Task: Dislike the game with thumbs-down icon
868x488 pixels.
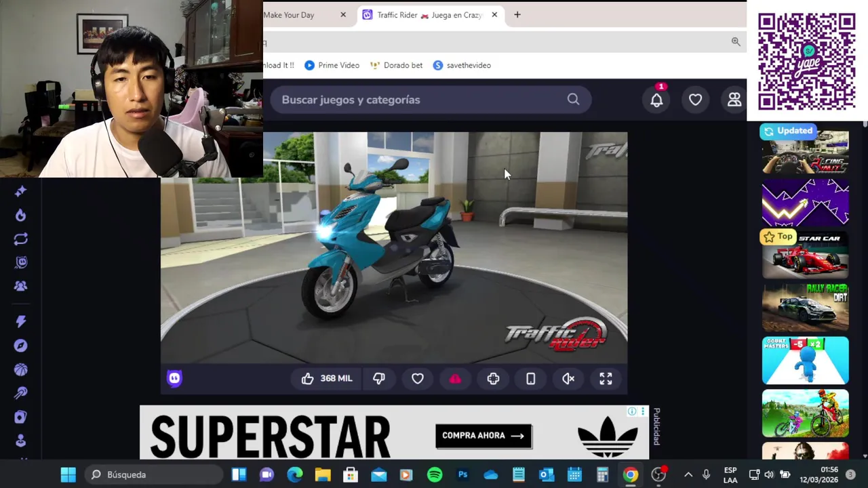Action: click(x=379, y=378)
